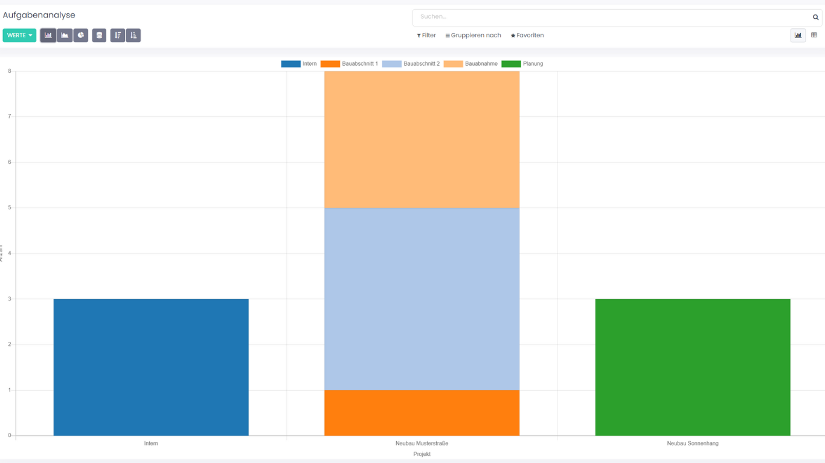The width and height of the screenshot is (825, 463).
Task: Click the search magnifier icon
Action: pyautogui.click(x=815, y=17)
